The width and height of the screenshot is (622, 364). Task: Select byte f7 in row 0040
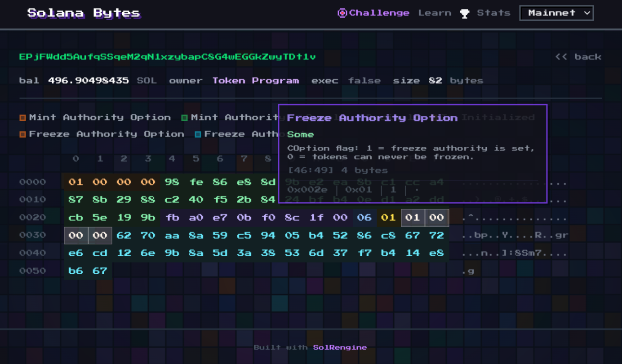[x=364, y=253]
